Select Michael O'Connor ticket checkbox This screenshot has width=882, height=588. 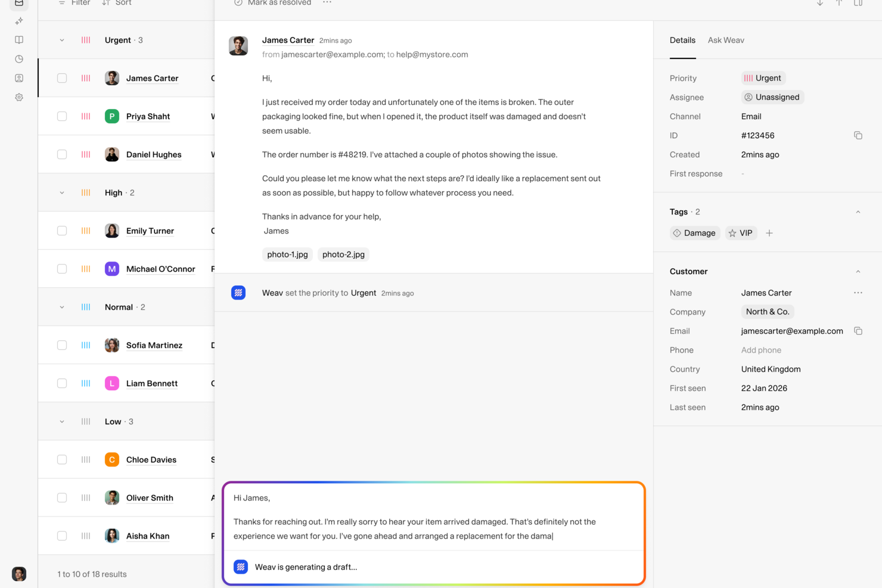[x=62, y=269]
